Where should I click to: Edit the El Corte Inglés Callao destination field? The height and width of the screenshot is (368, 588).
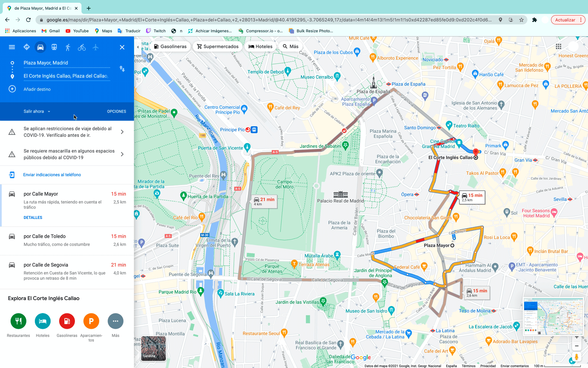(x=67, y=76)
